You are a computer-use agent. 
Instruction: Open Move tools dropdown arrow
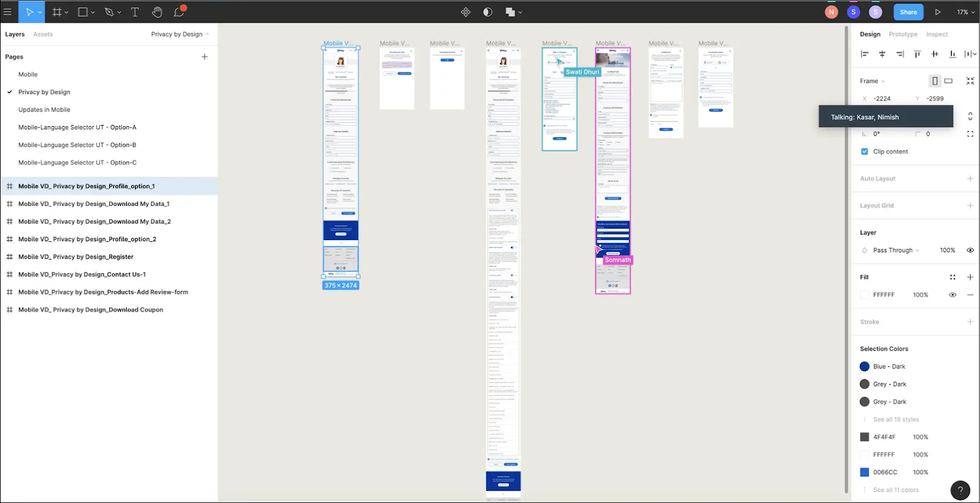40,12
